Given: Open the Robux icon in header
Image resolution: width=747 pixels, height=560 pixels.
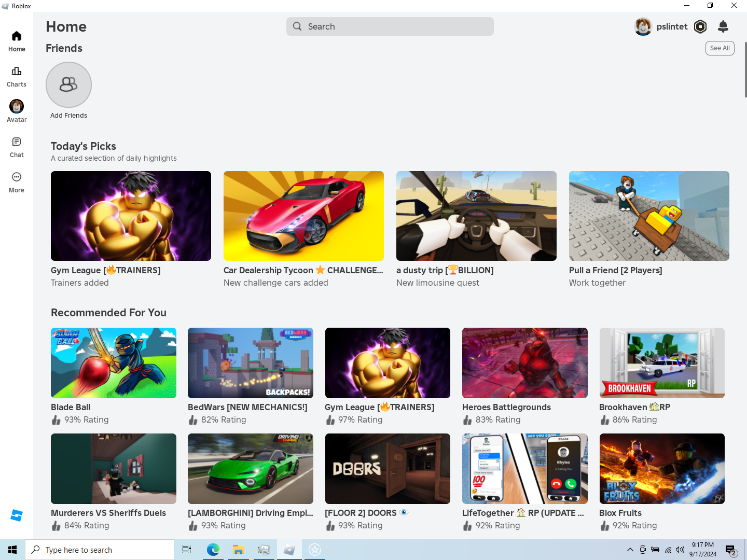Looking at the screenshot, I should coord(700,26).
